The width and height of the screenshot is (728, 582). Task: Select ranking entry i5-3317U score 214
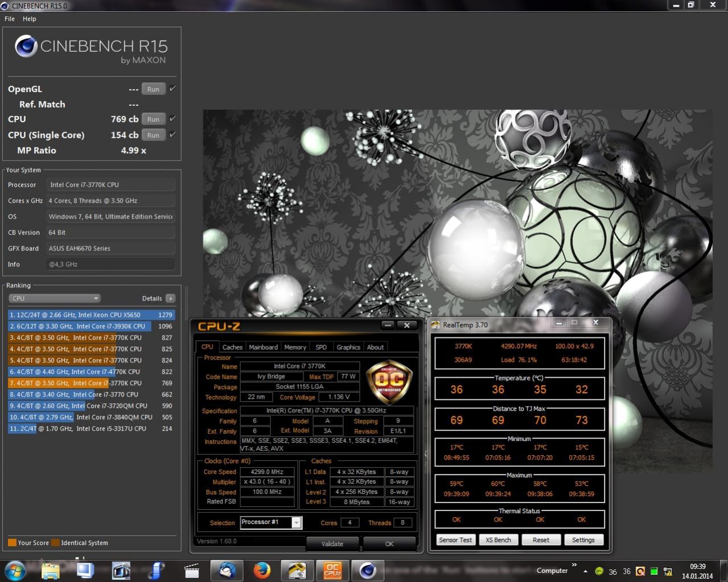[91, 428]
